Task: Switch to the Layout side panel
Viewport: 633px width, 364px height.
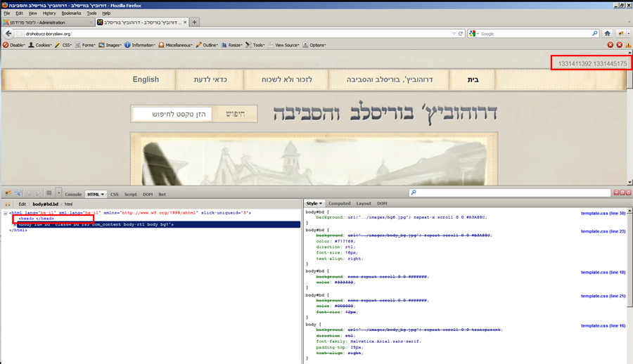Action: point(364,203)
